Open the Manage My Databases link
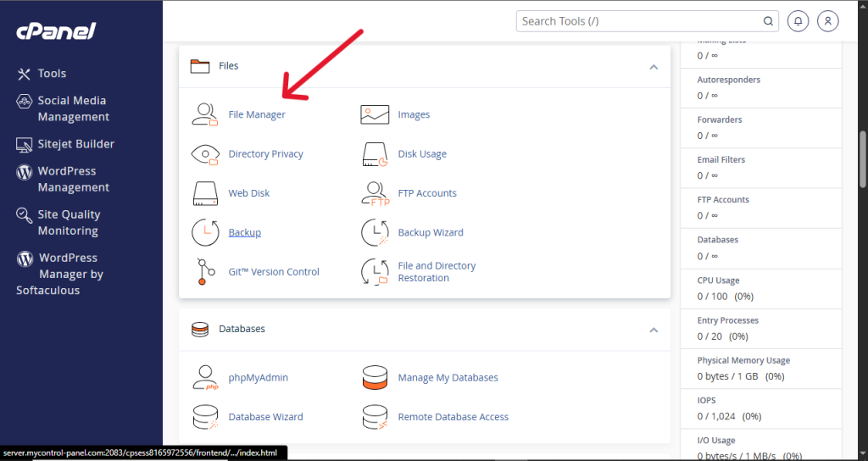 [x=448, y=377]
